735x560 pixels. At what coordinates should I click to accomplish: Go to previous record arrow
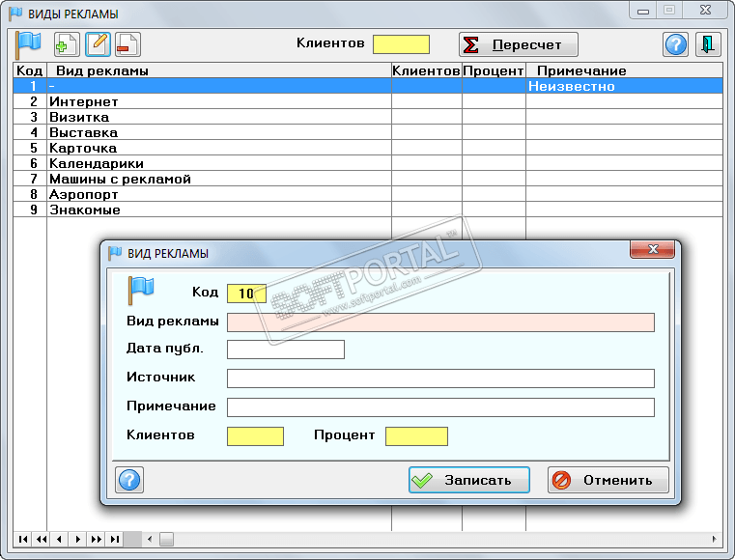pos(59,540)
